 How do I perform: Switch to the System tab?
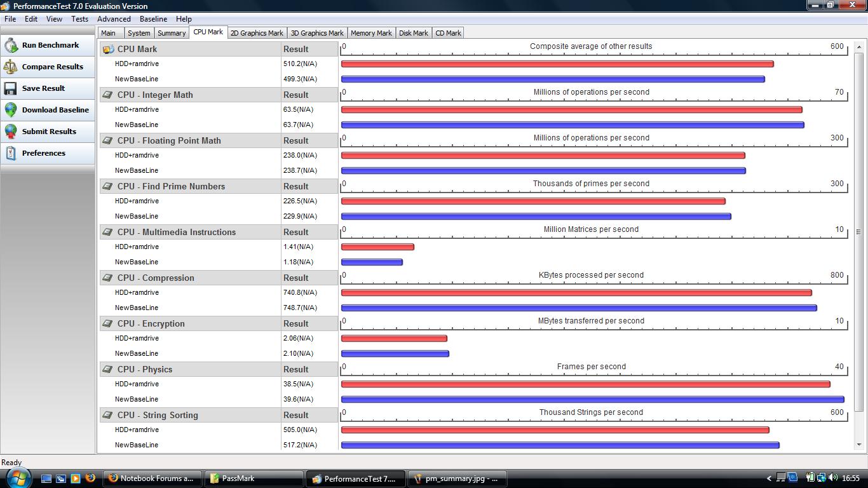click(139, 33)
